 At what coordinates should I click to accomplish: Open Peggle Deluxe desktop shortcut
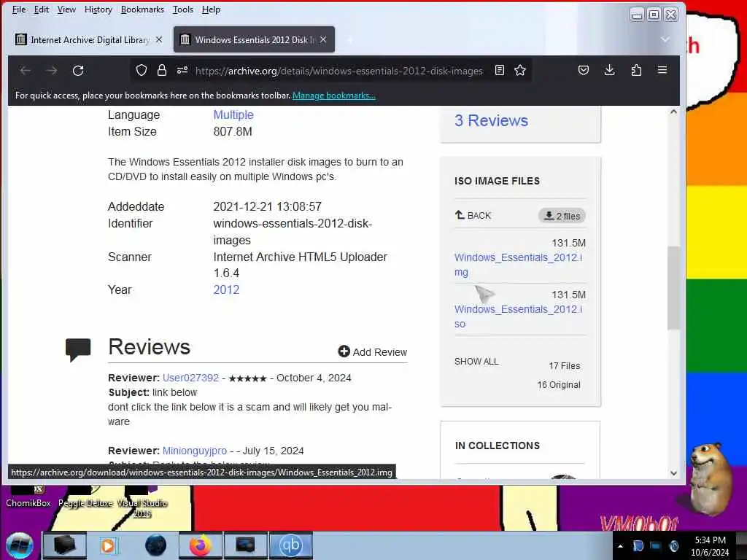86,497
